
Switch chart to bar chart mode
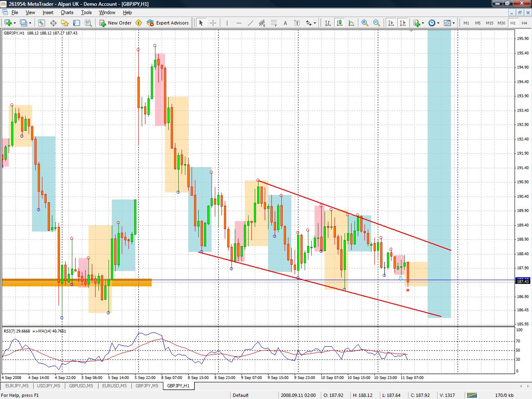[x=328, y=23]
